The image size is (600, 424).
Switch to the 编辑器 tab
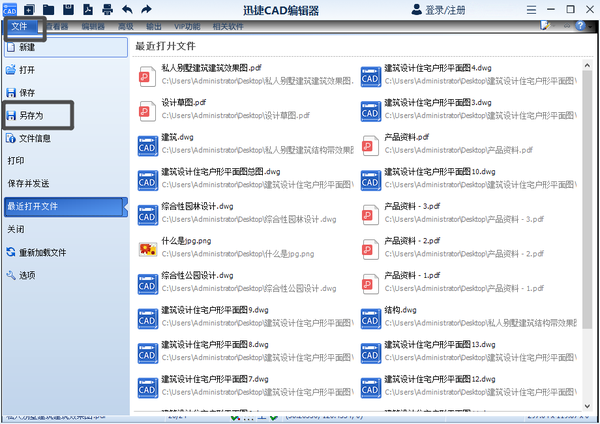coord(93,26)
